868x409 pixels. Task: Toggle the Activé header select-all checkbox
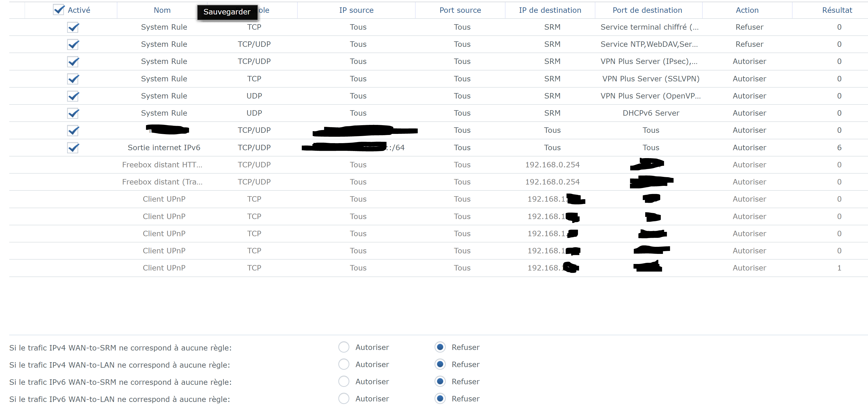pyautogui.click(x=59, y=10)
